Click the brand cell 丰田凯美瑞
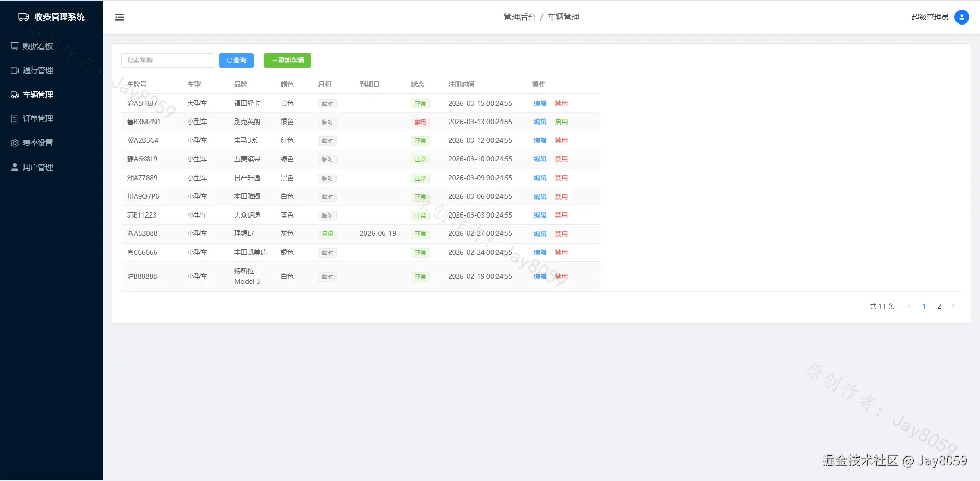Screen dimensions: 980x481 (251, 252)
